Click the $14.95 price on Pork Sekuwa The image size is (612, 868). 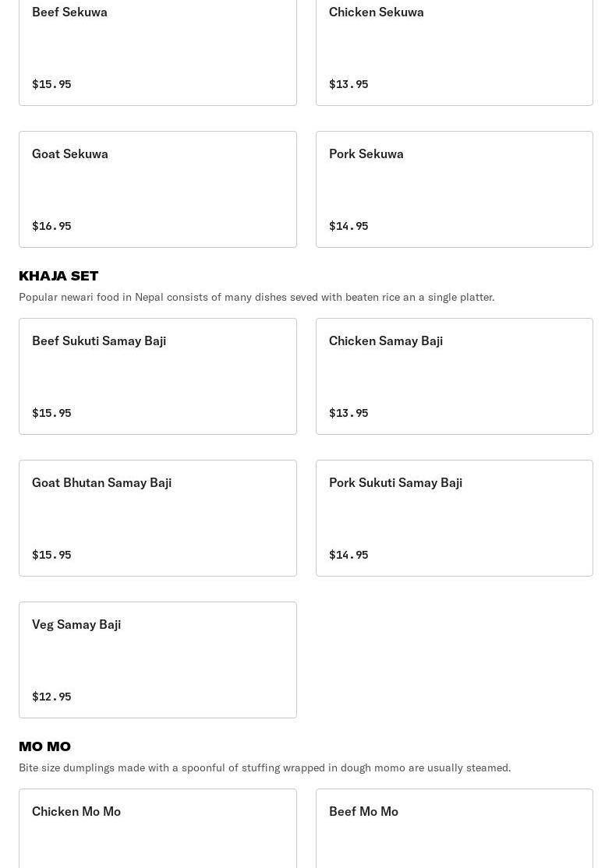click(348, 226)
